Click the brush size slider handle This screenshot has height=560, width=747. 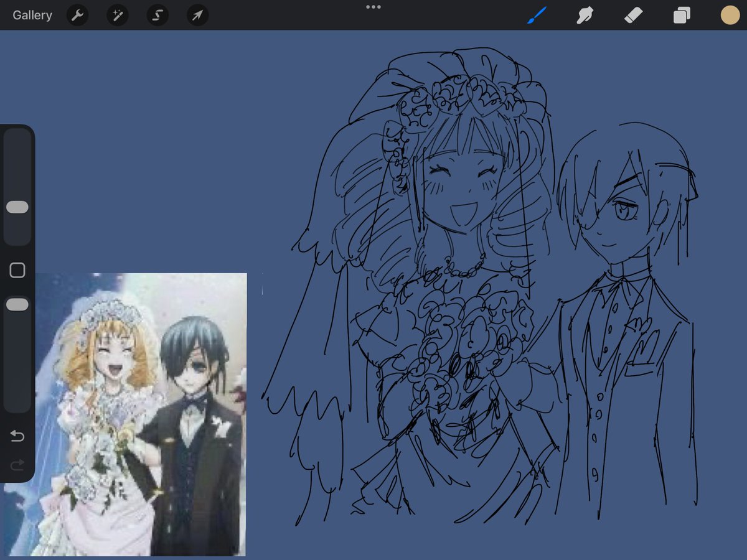[x=17, y=207]
